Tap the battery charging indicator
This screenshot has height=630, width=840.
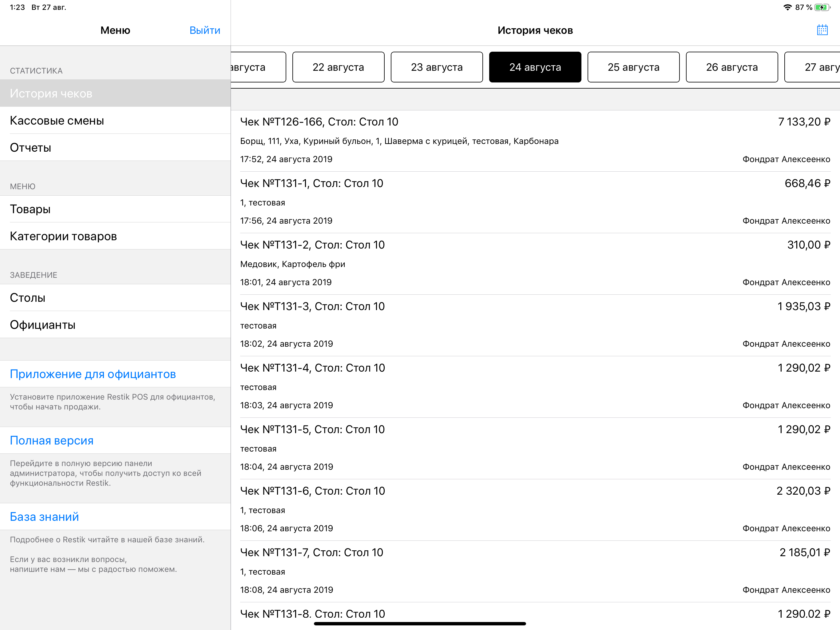click(x=822, y=7)
